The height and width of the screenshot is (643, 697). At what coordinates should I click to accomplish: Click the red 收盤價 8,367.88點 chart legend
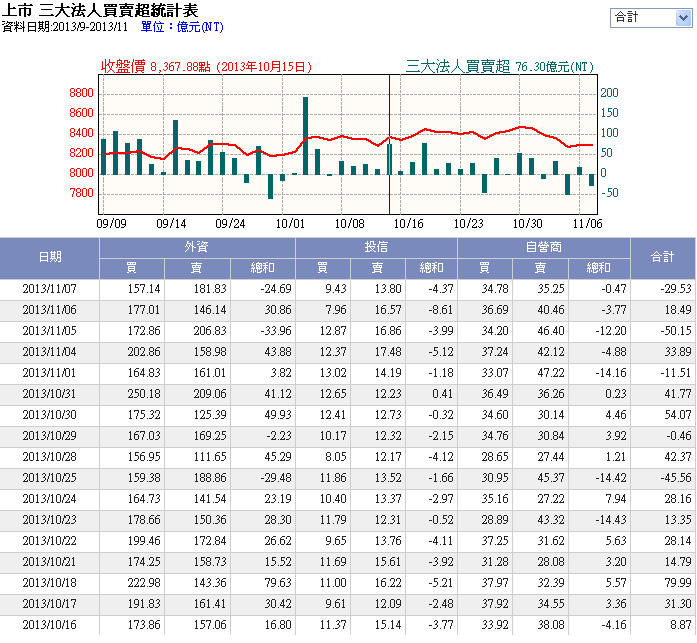click(x=206, y=67)
